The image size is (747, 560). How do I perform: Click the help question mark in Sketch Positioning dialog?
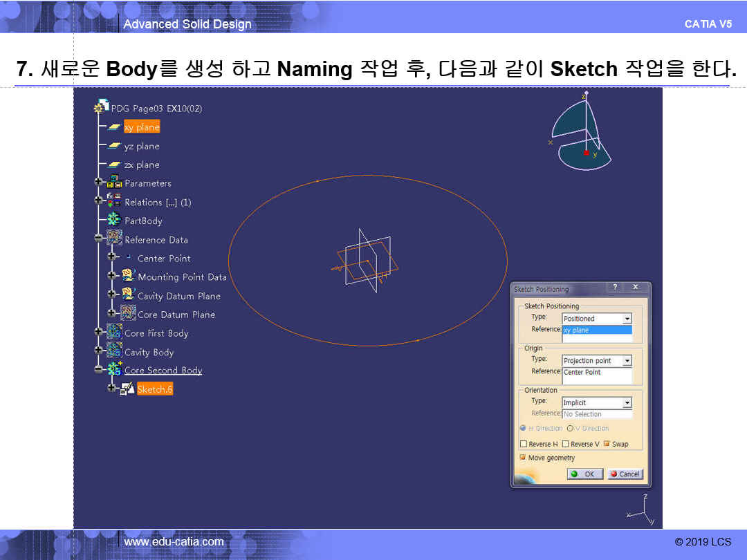614,288
